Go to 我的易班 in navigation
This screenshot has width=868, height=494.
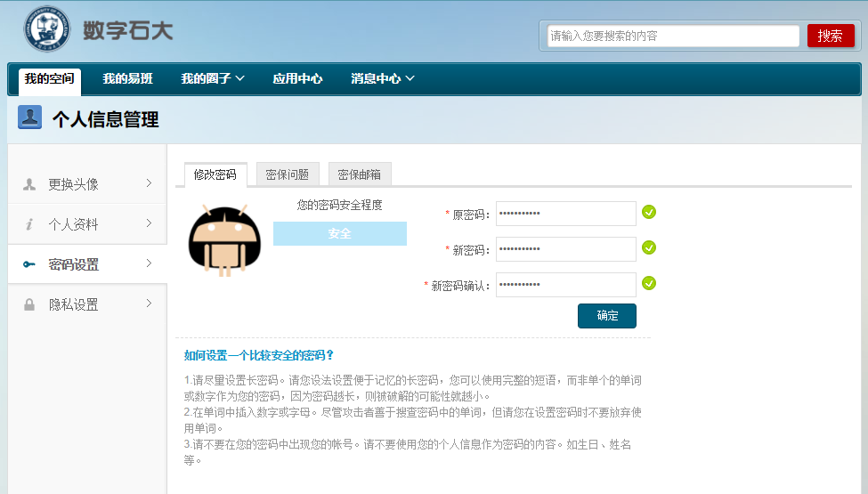point(128,78)
